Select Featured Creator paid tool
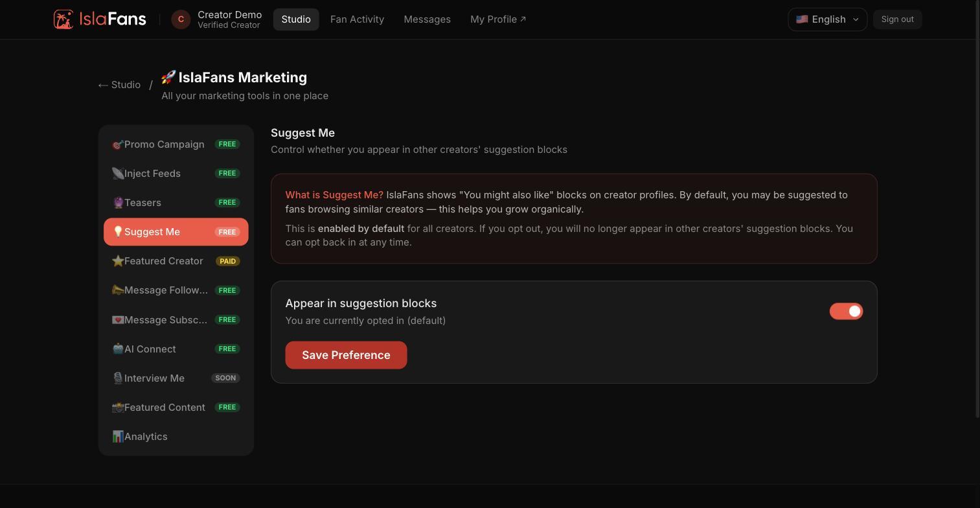Image resolution: width=980 pixels, height=508 pixels. click(x=176, y=261)
